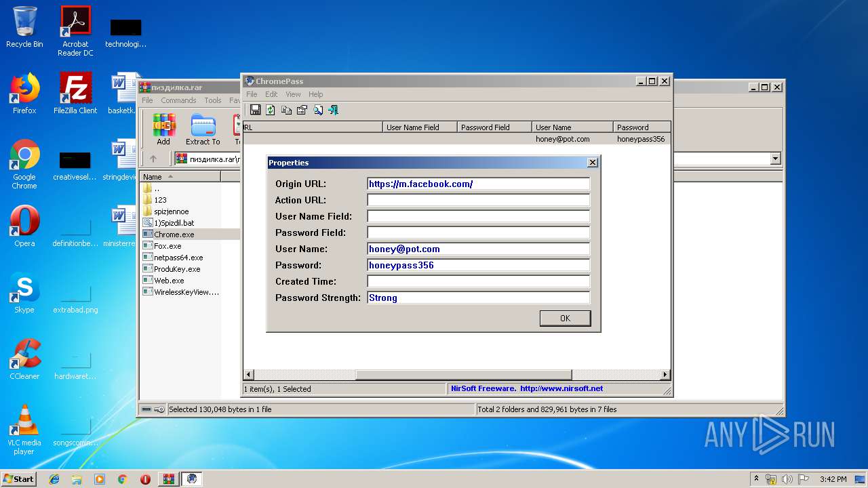The width and height of the screenshot is (868, 488).
Task: Click the ChromePass horizontal scrollbar thumb
Action: point(463,375)
